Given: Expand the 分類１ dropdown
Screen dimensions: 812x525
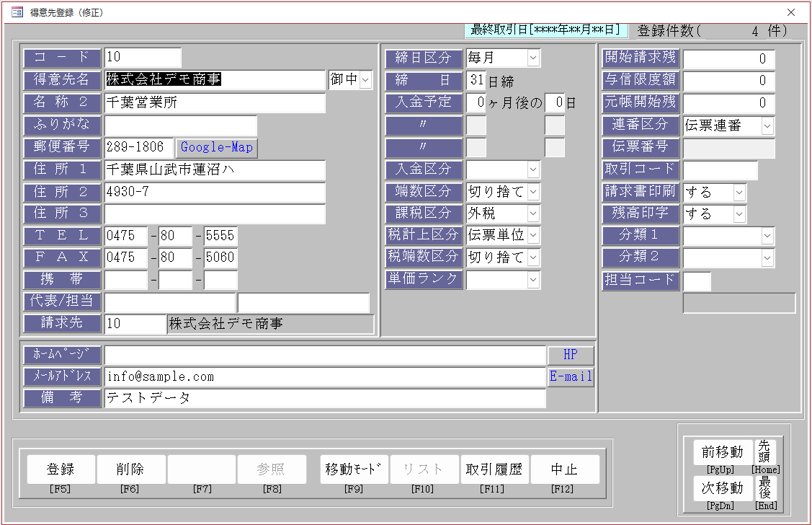Looking at the screenshot, I should [767, 237].
